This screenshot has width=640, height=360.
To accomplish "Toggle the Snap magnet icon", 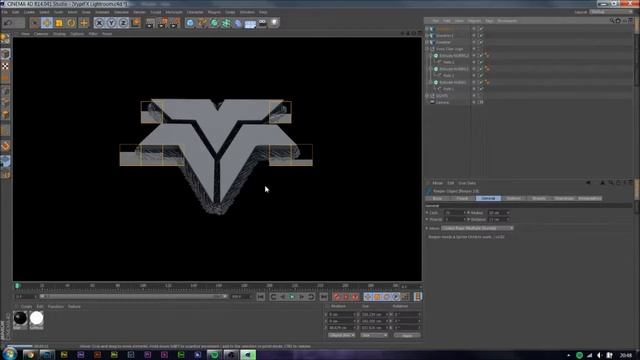I will coord(5,161).
